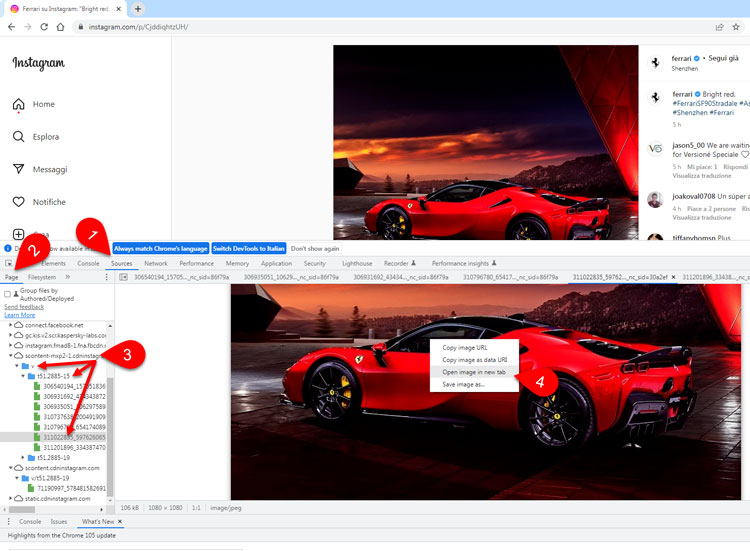Expand static.cdninstagram.com domain node
Image resolution: width=750 pixels, height=551 pixels.
(11, 498)
